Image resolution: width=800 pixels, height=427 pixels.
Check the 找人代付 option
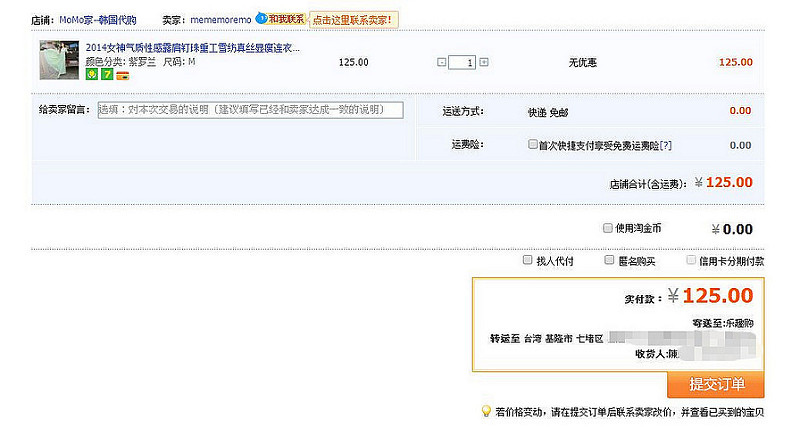528,260
